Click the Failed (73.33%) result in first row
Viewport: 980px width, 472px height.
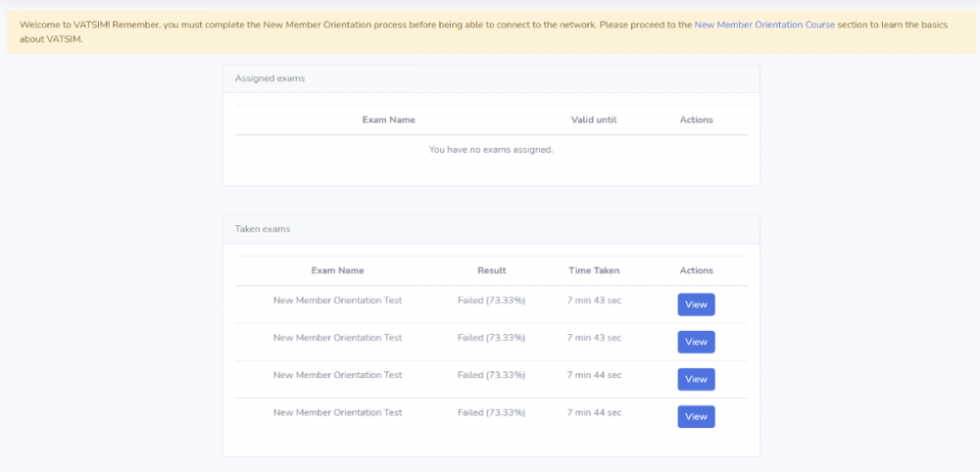pyautogui.click(x=491, y=301)
